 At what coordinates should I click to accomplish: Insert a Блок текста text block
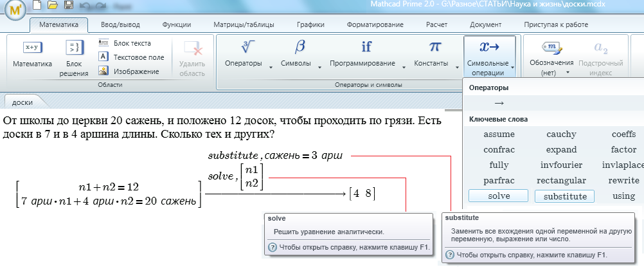click(x=125, y=43)
